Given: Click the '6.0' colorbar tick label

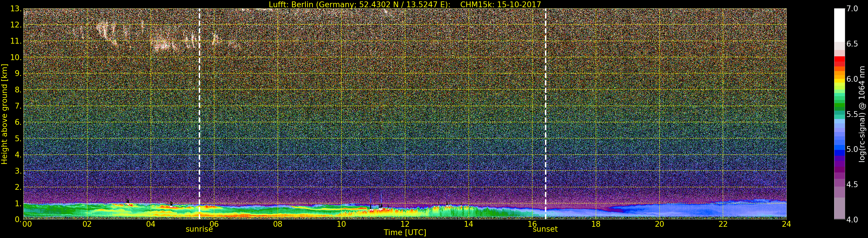Looking at the screenshot, I should pyautogui.click(x=852, y=79).
